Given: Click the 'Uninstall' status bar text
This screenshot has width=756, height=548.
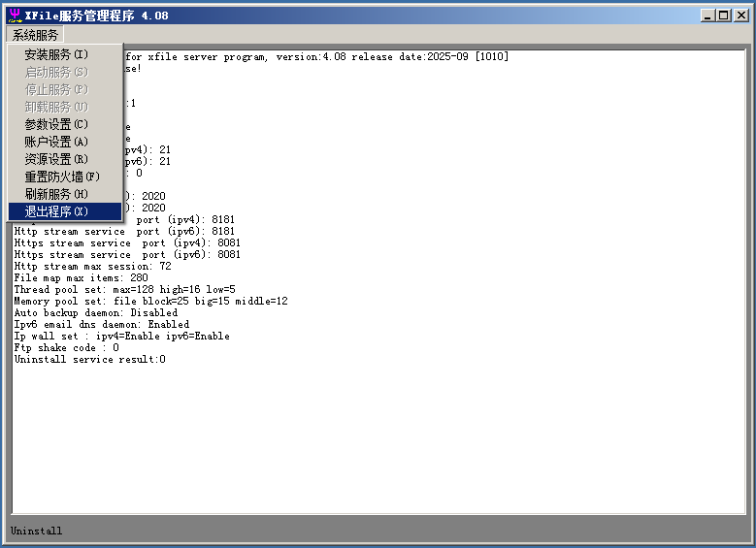Looking at the screenshot, I should pyautogui.click(x=36, y=531).
